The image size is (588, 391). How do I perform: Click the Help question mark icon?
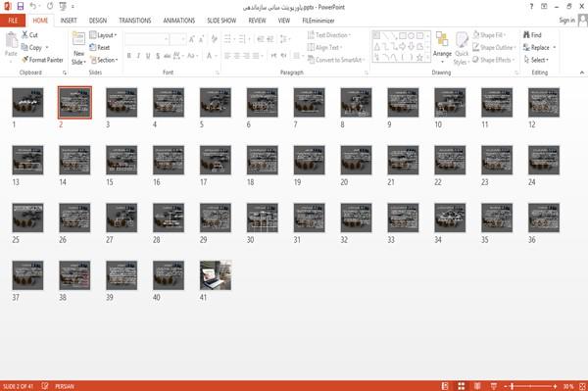click(531, 7)
